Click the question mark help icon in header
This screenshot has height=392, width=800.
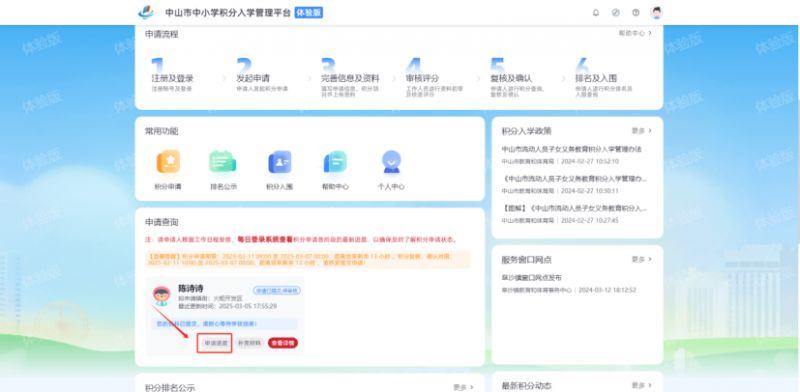(636, 13)
